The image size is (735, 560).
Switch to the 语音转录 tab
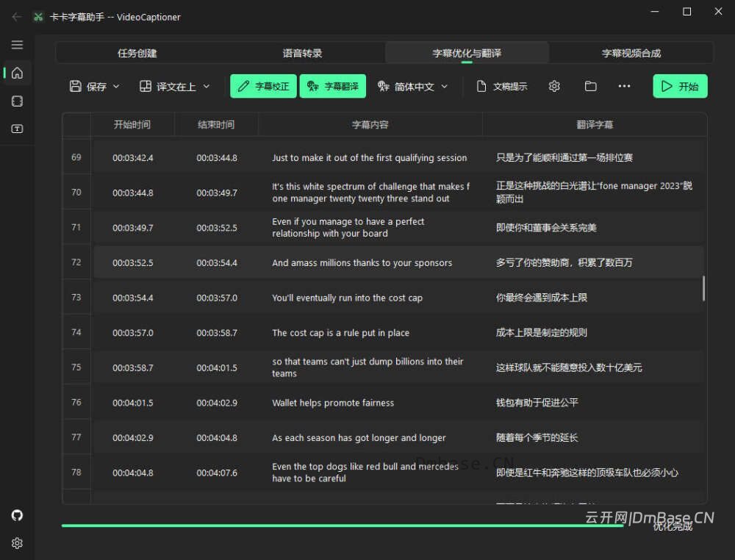(302, 53)
